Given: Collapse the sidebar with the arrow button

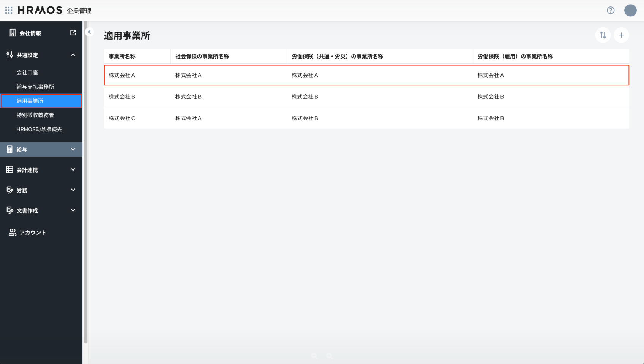Looking at the screenshot, I should pos(90,32).
